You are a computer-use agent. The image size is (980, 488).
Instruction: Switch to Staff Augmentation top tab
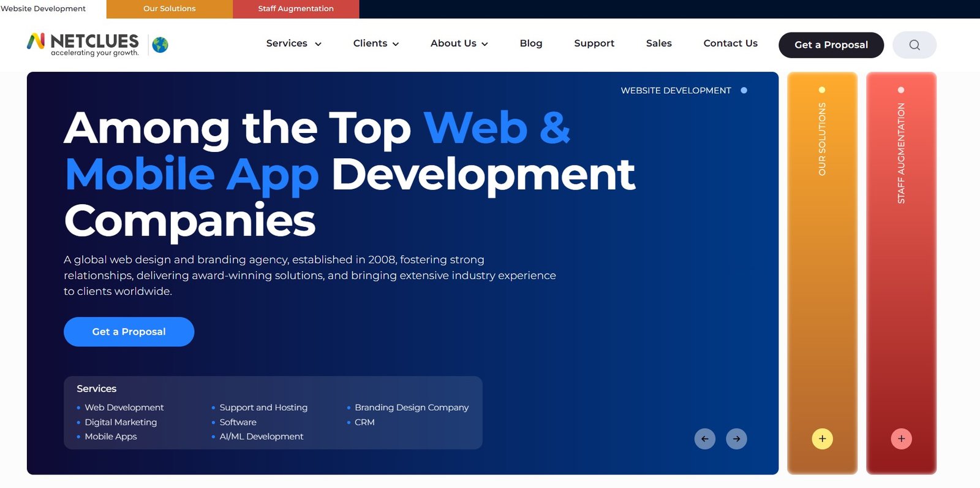296,9
